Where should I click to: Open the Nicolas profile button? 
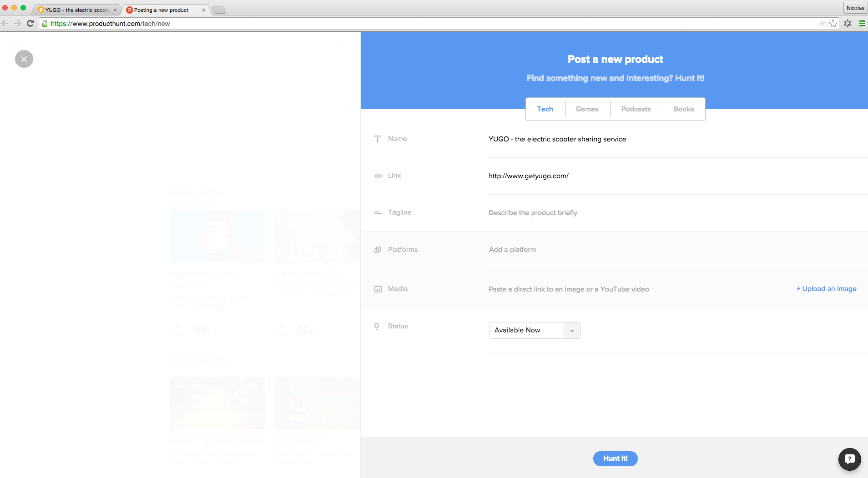[x=855, y=8]
